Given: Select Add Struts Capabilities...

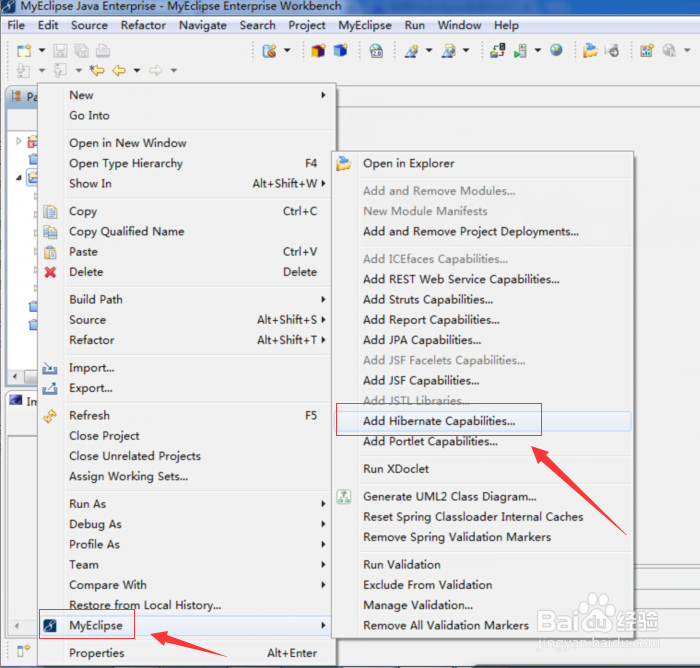Looking at the screenshot, I should click(483, 300).
